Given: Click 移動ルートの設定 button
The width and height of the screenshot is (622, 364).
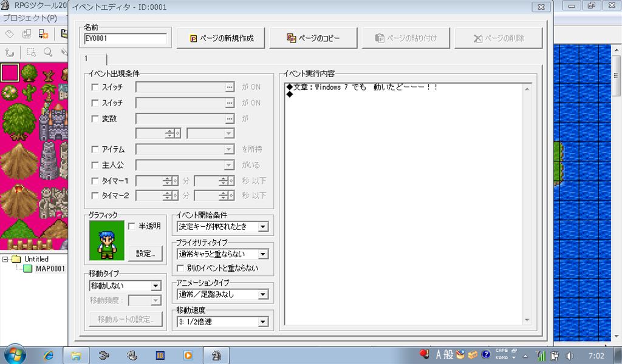Looking at the screenshot, I should coord(125,319).
